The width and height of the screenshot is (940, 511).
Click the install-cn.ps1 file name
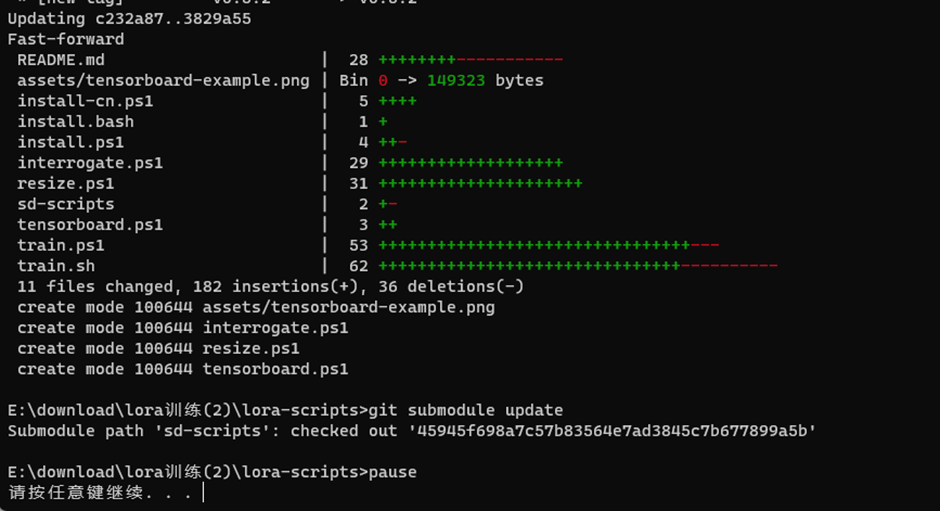[84, 101]
